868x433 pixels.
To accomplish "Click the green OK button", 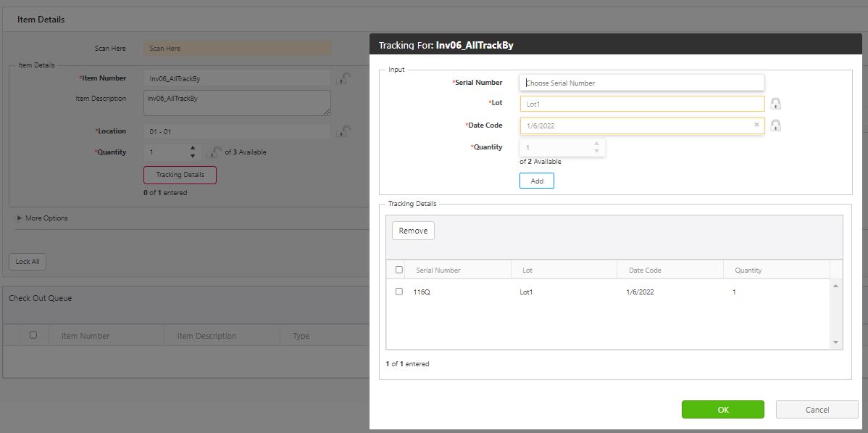I will (722, 410).
